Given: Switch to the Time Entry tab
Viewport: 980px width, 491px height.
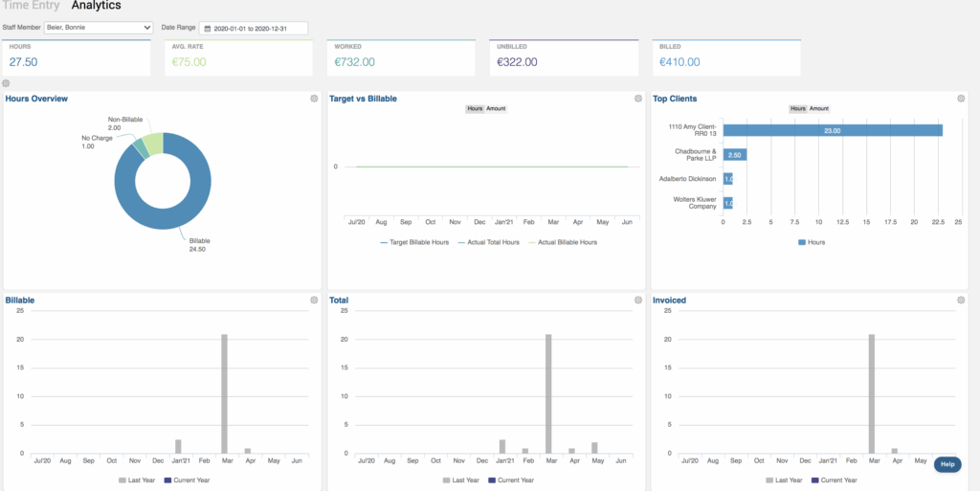Looking at the screenshot, I should click(32, 6).
